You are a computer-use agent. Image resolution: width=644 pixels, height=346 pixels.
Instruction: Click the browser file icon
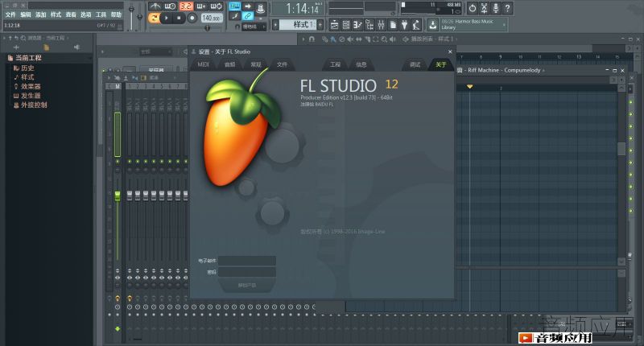coord(47,47)
